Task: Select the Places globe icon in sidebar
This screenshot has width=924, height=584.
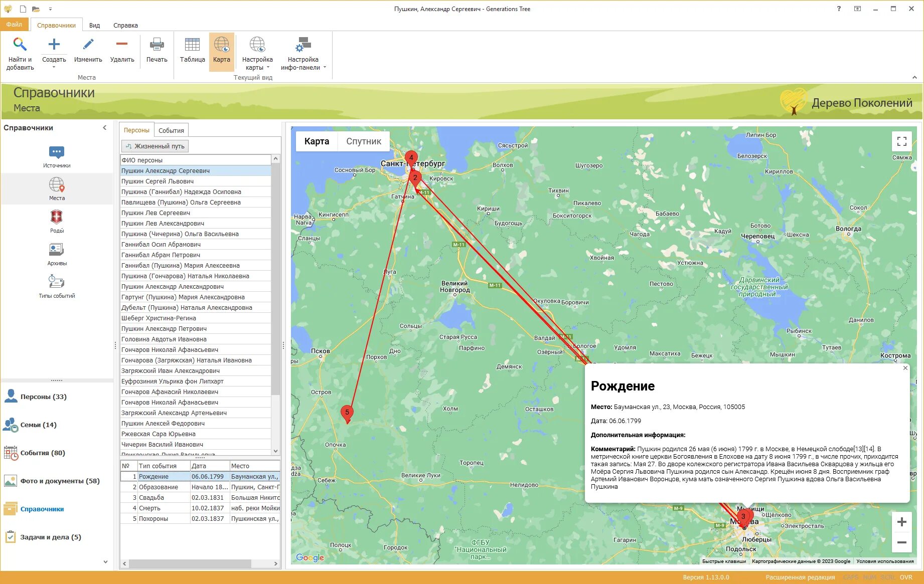Action: pyautogui.click(x=57, y=184)
